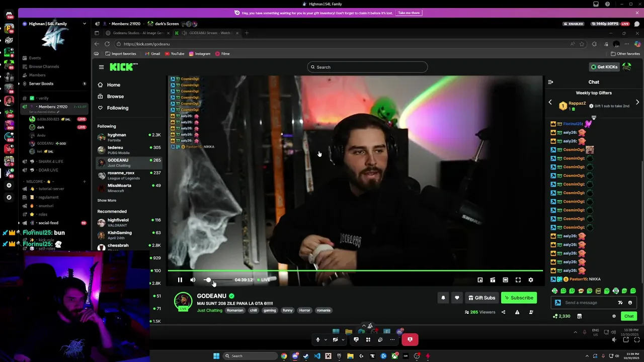Click the Subscribe button for GODEANU
The width and height of the screenshot is (644, 362).
(519, 298)
